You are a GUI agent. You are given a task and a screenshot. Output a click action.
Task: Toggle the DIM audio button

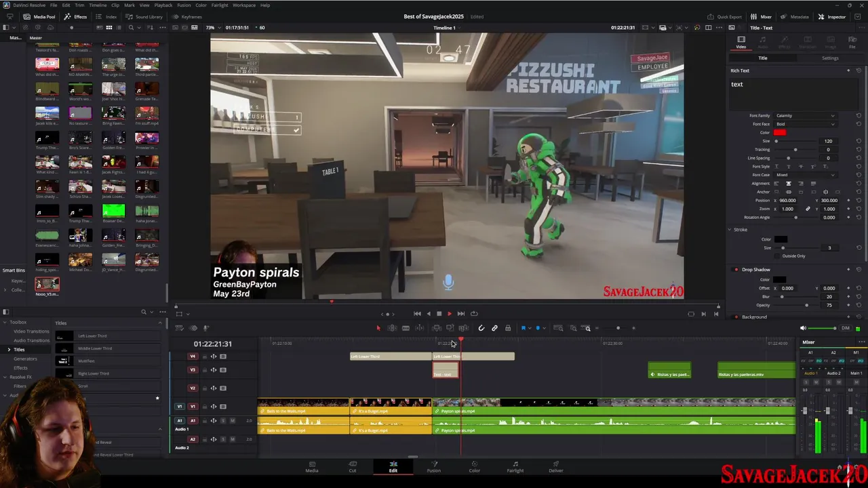pos(845,328)
